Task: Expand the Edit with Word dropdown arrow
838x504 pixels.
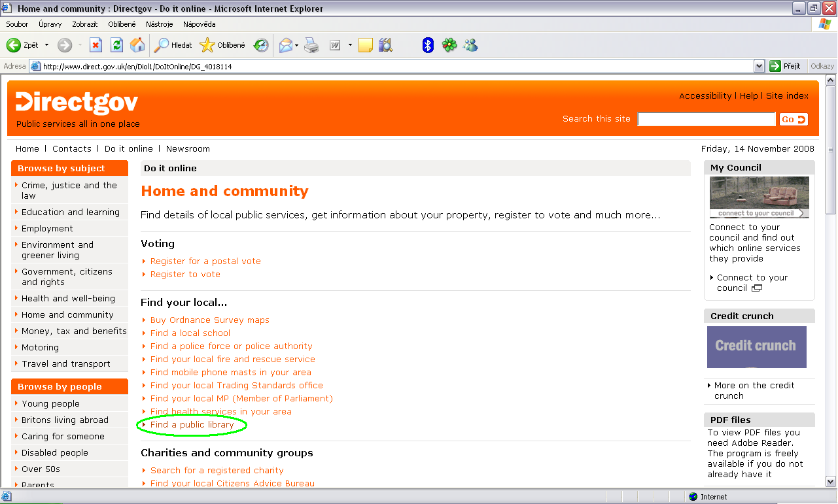Action: click(350, 45)
